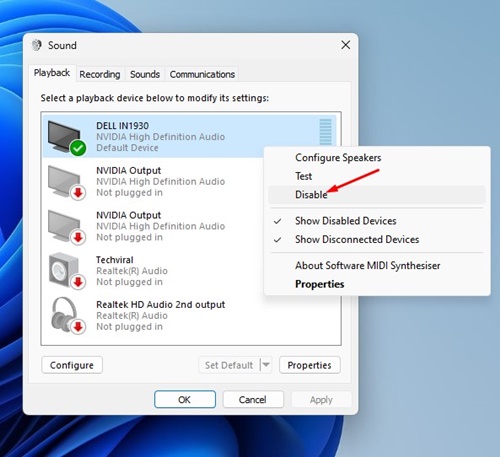Choose Configure Speakers from context menu
500x457 pixels.
(x=377, y=158)
